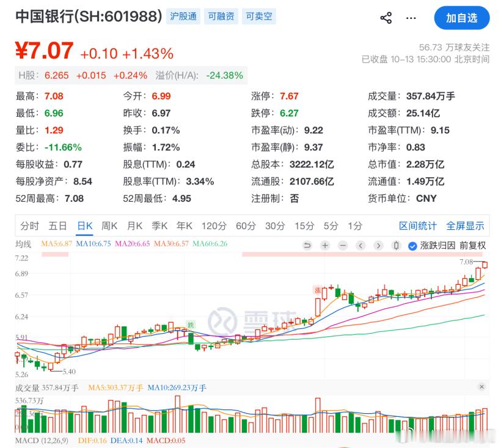Screen dimensions: 501x448
Task: Click the 52周最低 value 4.95
Action: coord(181,199)
